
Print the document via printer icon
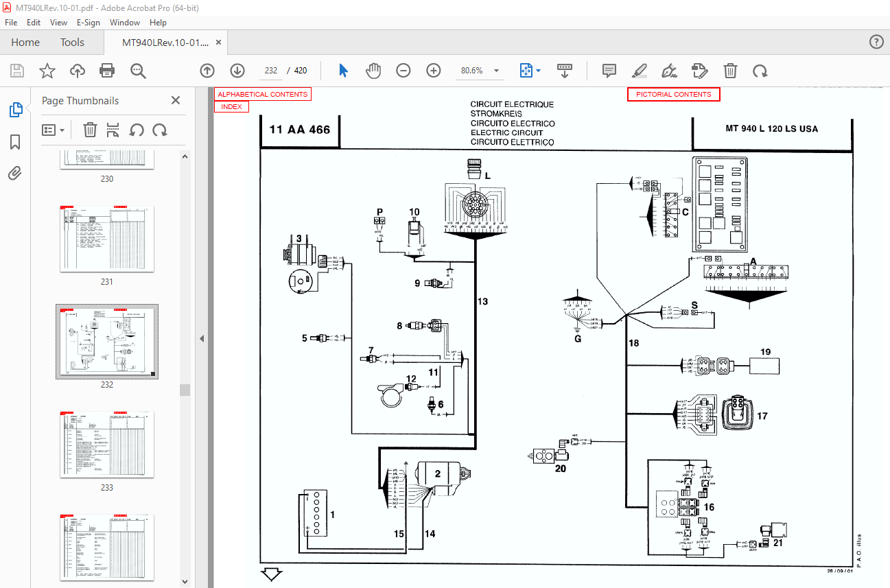click(x=107, y=71)
